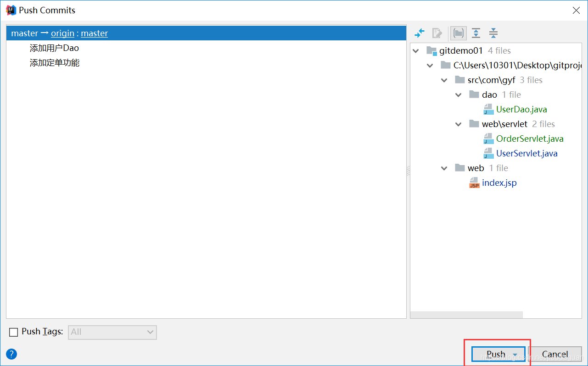Click the horizontal scrollbar of file tree
The image size is (588, 366).
tap(466, 315)
